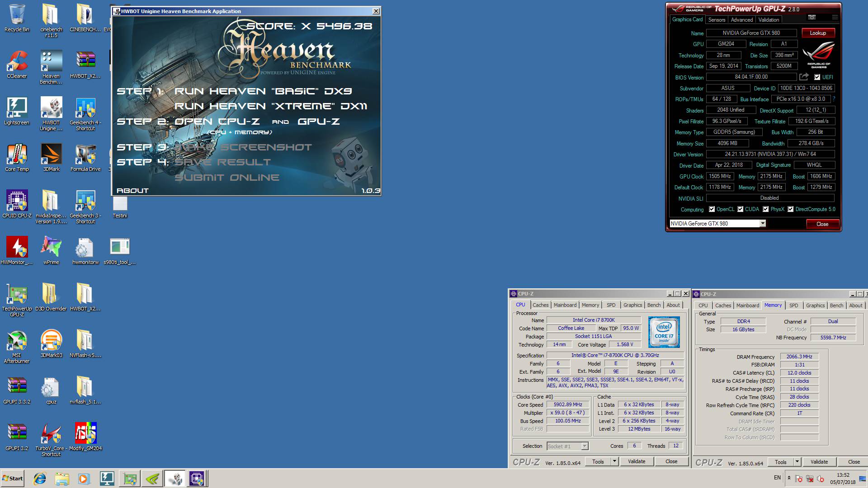Open the 3DMark desktop icon

51,157
